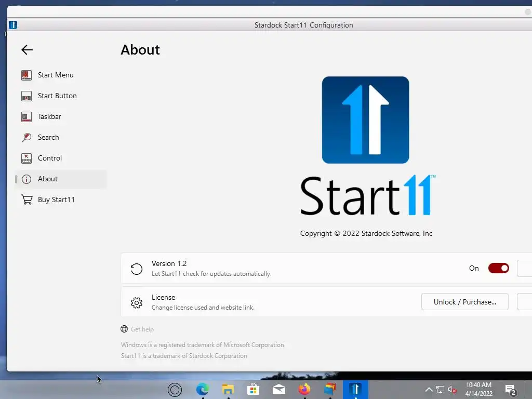Switch to the Control settings page
Viewport: 532px width, 399px height.
tap(61, 158)
